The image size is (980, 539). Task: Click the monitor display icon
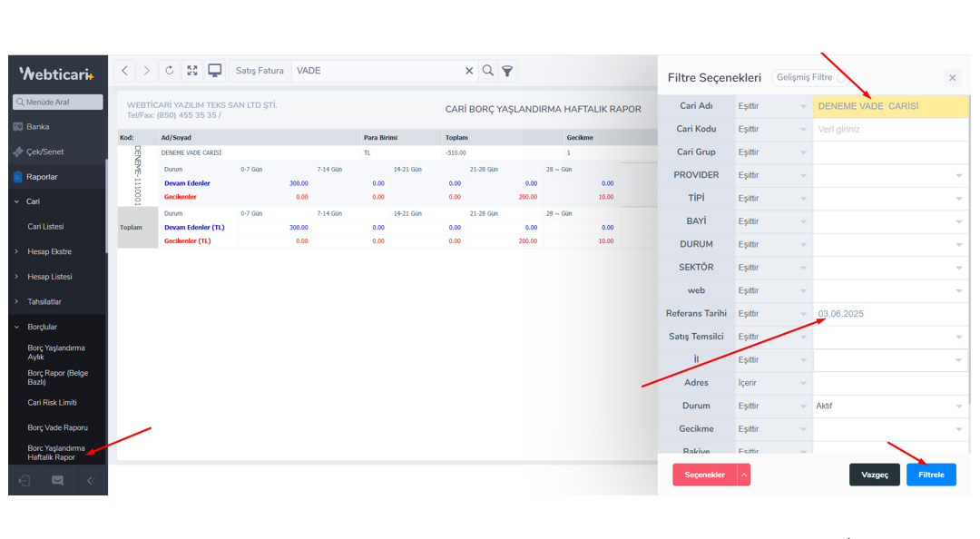click(215, 71)
